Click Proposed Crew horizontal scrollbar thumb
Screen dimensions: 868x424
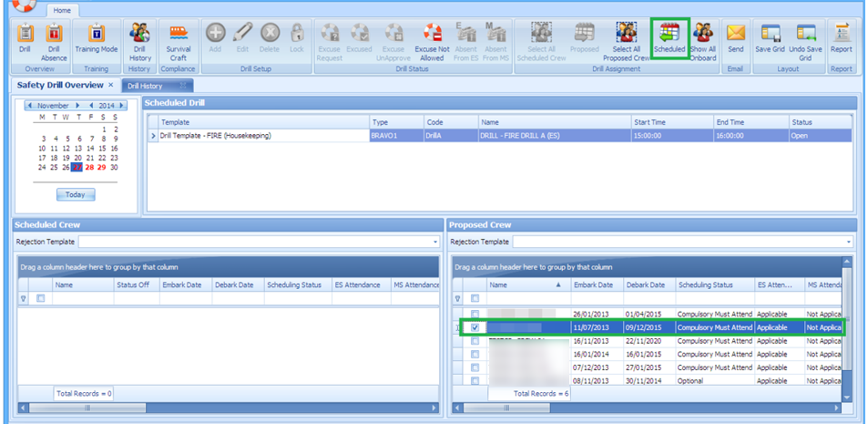506,408
